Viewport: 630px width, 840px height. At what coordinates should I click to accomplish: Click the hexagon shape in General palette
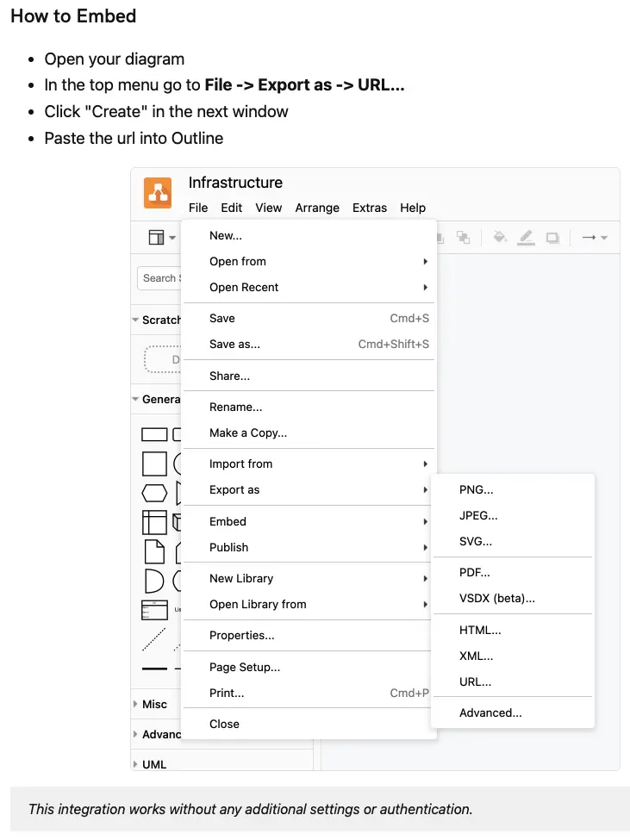tap(154, 493)
